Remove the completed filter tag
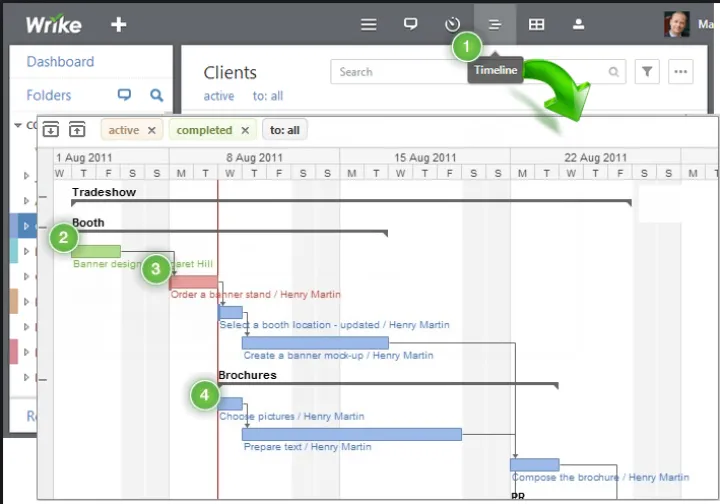 point(245,130)
